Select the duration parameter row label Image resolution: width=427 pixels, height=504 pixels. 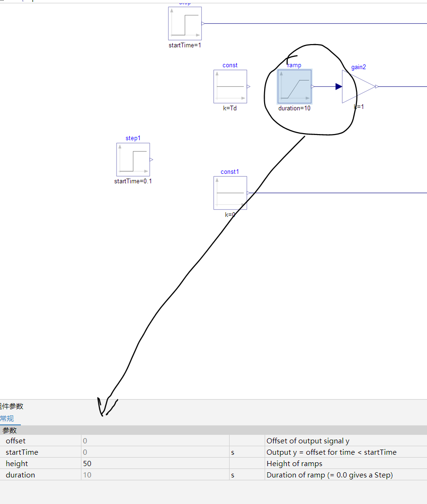20,475
